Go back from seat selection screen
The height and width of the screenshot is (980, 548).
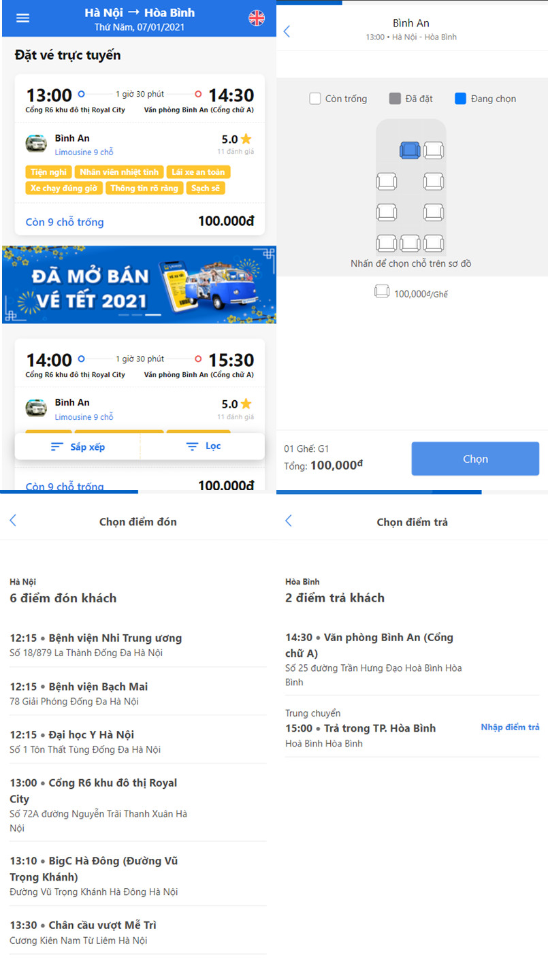287,31
